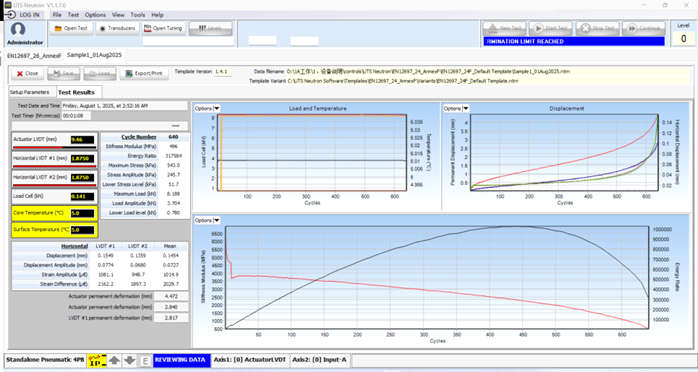The height and width of the screenshot is (372, 698).
Task: Click the REVIEWING DATA status indicator
Action: click(182, 360)
